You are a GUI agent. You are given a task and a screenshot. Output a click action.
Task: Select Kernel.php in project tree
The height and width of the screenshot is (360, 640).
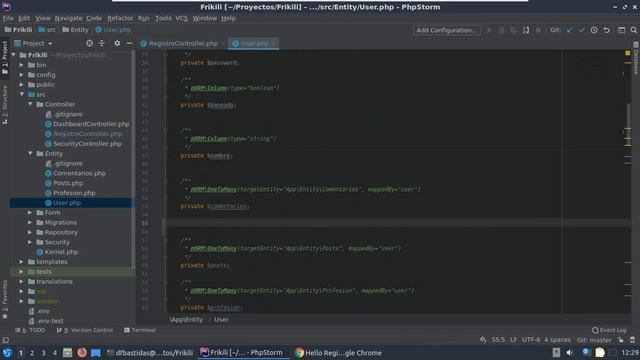[x=61, y=252]
